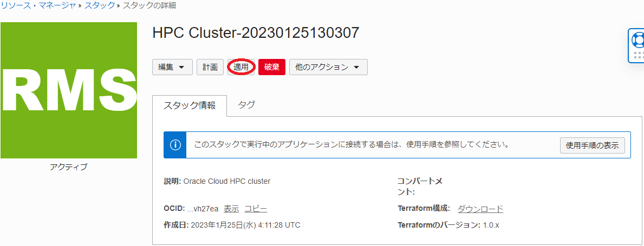The width and height of the screenshot is (644, 246).
Task: Click the red 破棄 button
Action: [271, 67]
